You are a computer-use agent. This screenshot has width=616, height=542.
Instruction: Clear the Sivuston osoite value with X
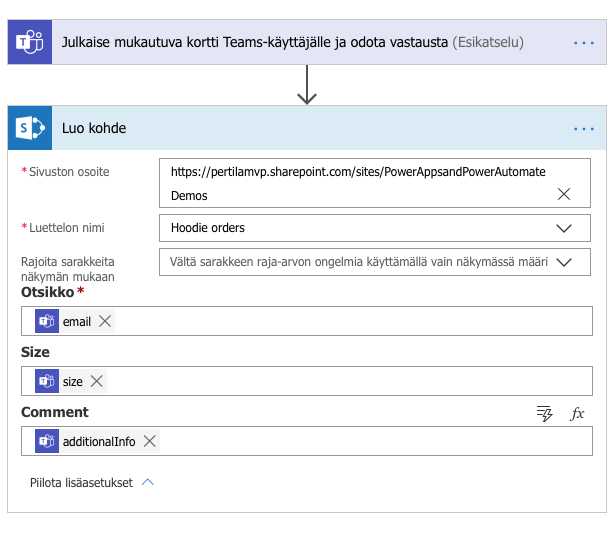[563, 194]
